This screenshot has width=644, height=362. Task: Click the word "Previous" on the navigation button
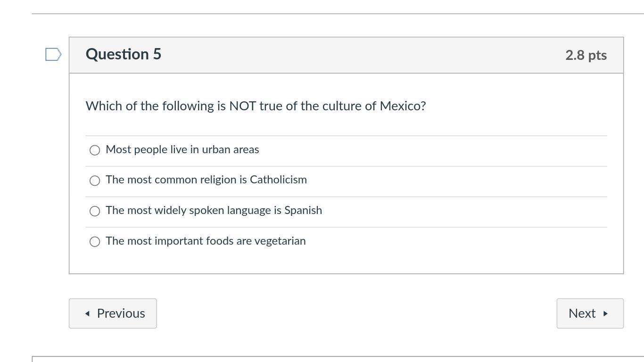121,313
